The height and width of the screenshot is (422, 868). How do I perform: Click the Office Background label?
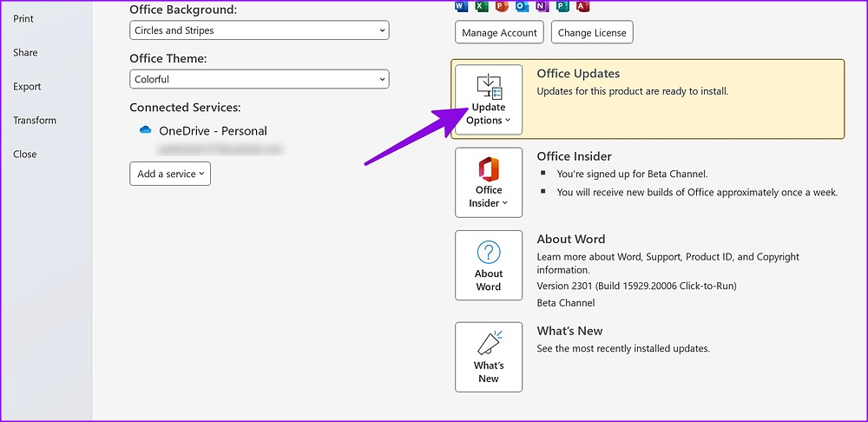[x=182, y=10]
